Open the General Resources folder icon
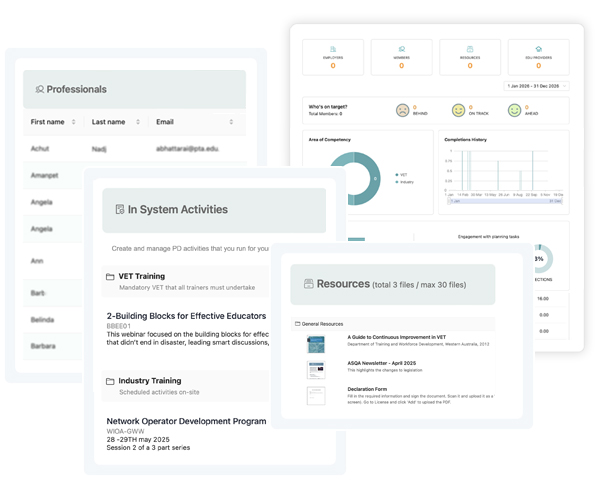 pos(297,324)
